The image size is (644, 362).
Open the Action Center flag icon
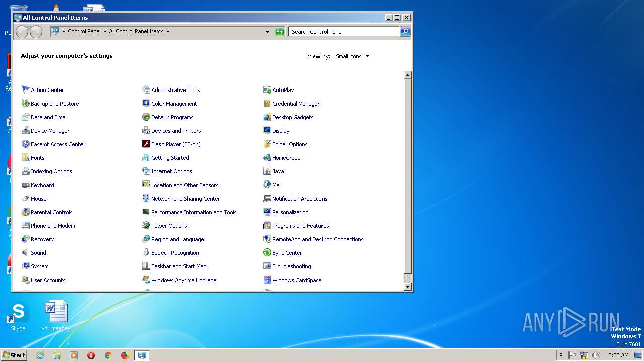click(26, 90)
